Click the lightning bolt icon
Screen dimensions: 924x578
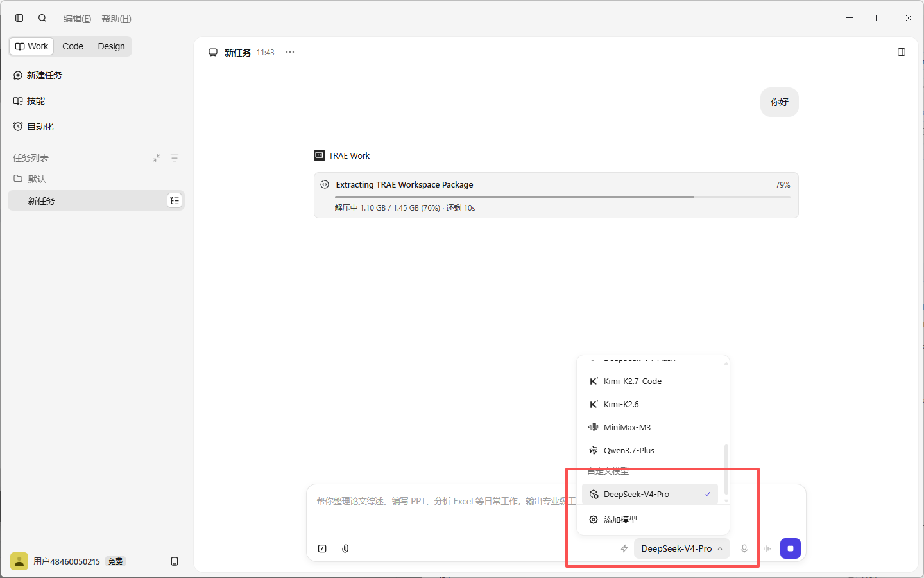coord(624,548)
